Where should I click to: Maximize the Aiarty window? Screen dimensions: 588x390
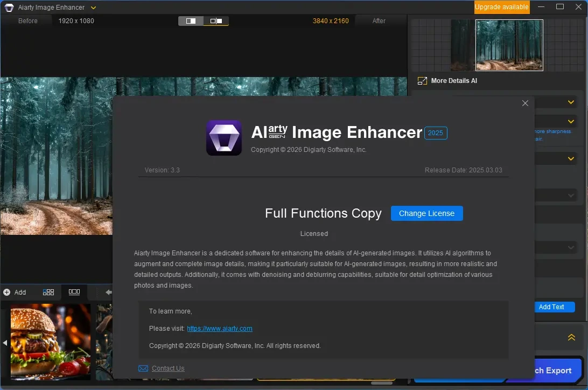560,7
